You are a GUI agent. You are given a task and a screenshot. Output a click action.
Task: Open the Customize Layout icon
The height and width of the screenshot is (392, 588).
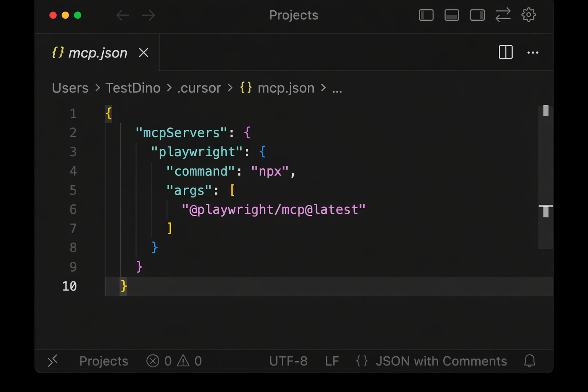503,15
